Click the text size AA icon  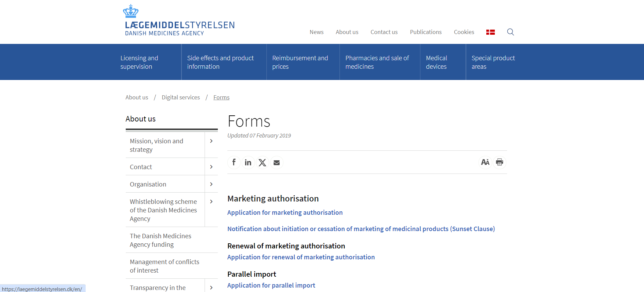coord(485,162)
